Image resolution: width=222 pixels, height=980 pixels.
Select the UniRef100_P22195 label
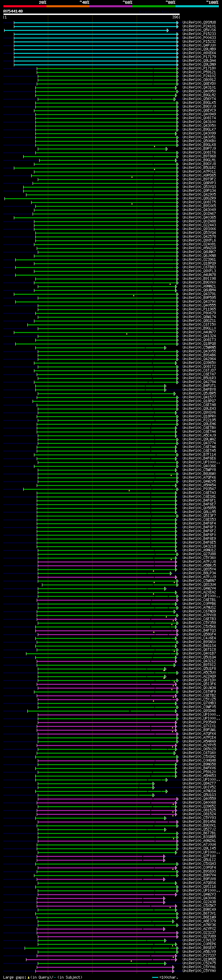199,420
